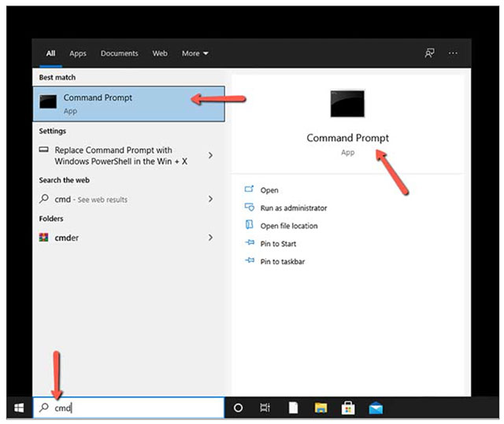Switch to the Apps tab
The height and width of the screenshot is (424, 504).
point(78,53)
